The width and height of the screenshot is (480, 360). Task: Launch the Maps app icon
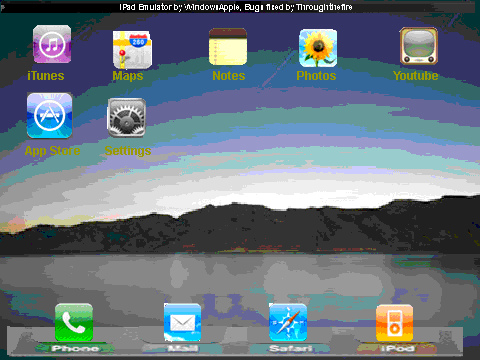pyautogui.click(x=132, y=49)
